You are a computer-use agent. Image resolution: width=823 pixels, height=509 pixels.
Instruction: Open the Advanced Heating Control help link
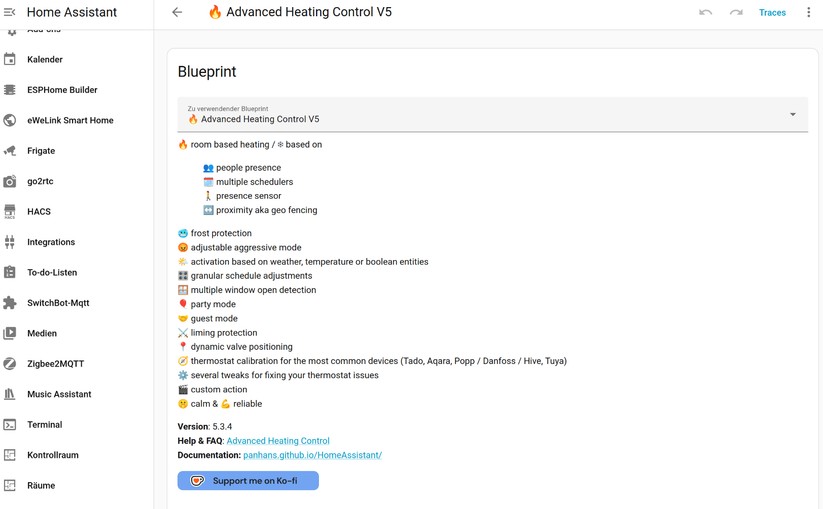click(278, 441)
